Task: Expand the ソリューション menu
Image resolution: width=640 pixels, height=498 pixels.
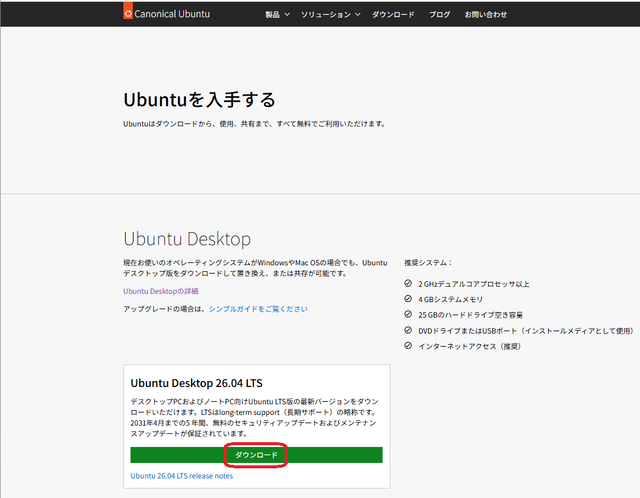Action: click(x=331, y=15)
